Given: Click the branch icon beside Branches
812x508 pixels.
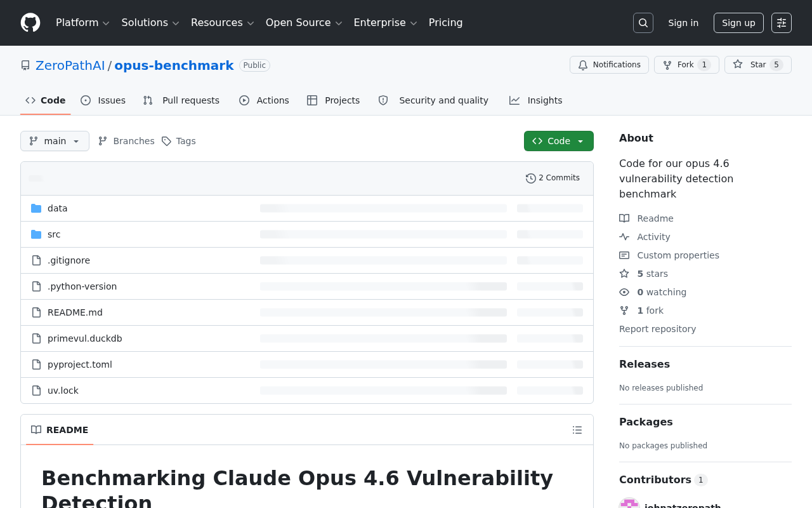Looking at the screenshot, I should point(103,141).
